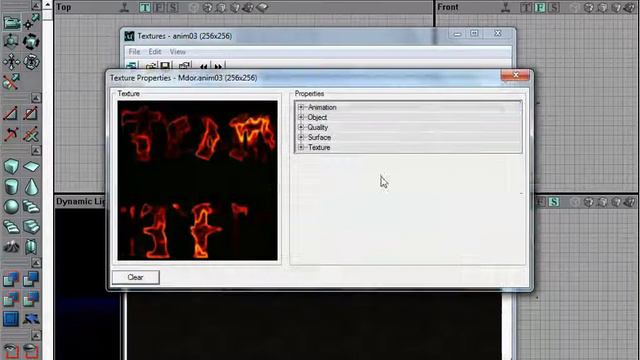Viewport: 640px width, 360px height.
Task: Click previous-group arrows in Textures toolbar
Action: (204, 66)
